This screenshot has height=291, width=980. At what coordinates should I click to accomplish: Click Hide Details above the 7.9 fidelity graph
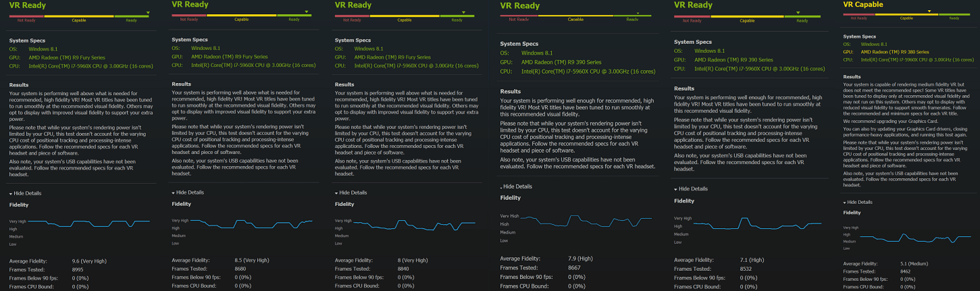[x=517, y=186]
